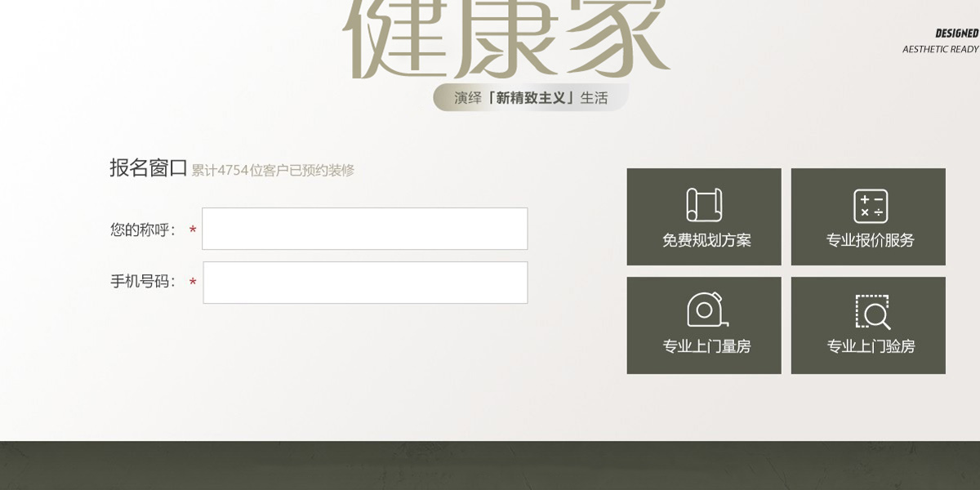Click the large 健康家 title graphic
The image size is (980, 490).
tap(506, 38)
